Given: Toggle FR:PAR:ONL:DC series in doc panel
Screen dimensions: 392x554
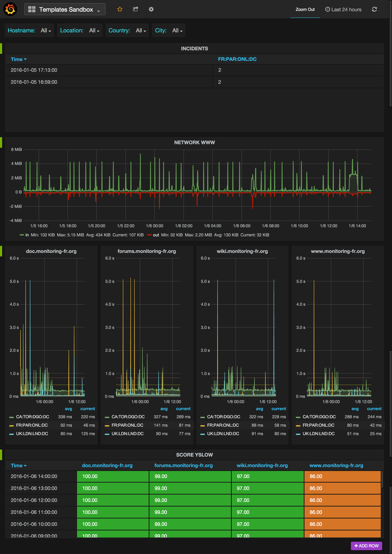Looking at the screenshot, I should pos(32,425).
